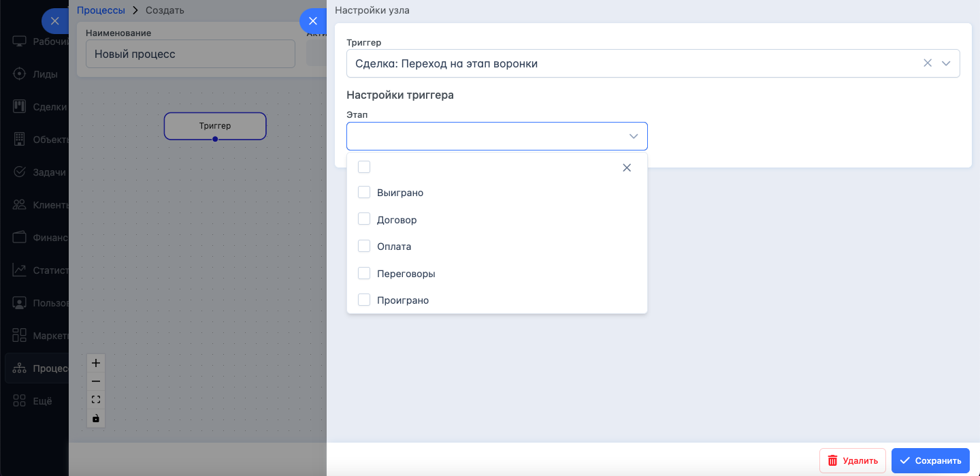Check the Выиграно stage checkbox
980x476 pixels.
(x=364, y=193)
